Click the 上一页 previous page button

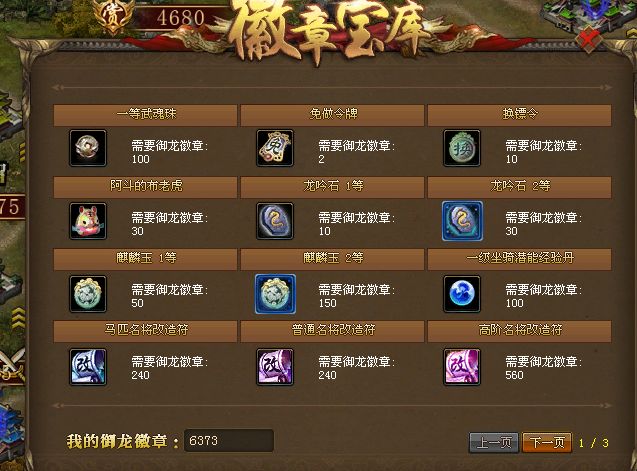tap(494, 442)
